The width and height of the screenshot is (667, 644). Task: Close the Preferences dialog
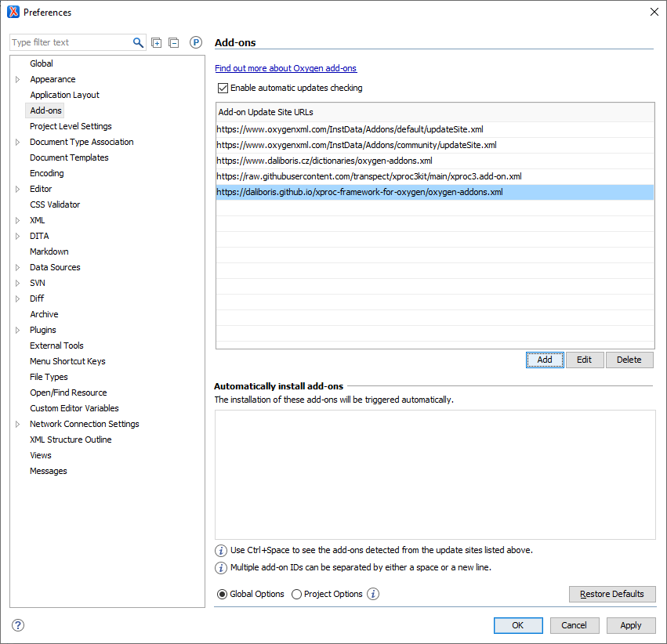point(654,12)
